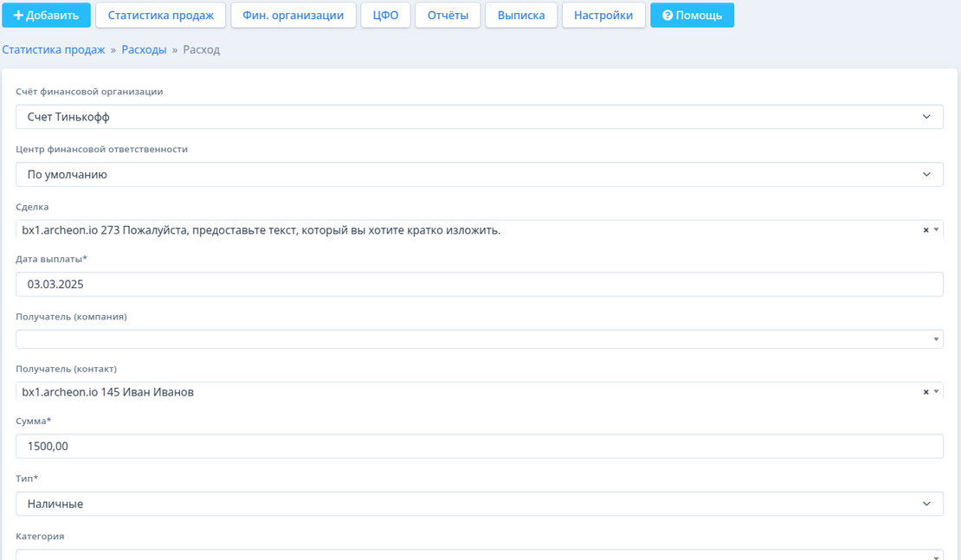Image resolution: width=961 pixels, height=560 pixels.
Task: Open the Статистика продаж menu tab
Action: [x=160, y=15]
